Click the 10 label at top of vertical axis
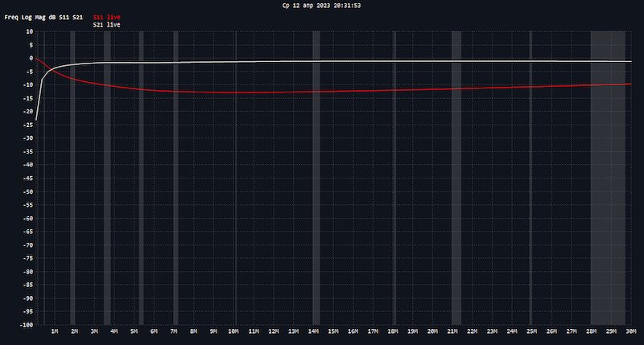 click(x=28, y=31)
